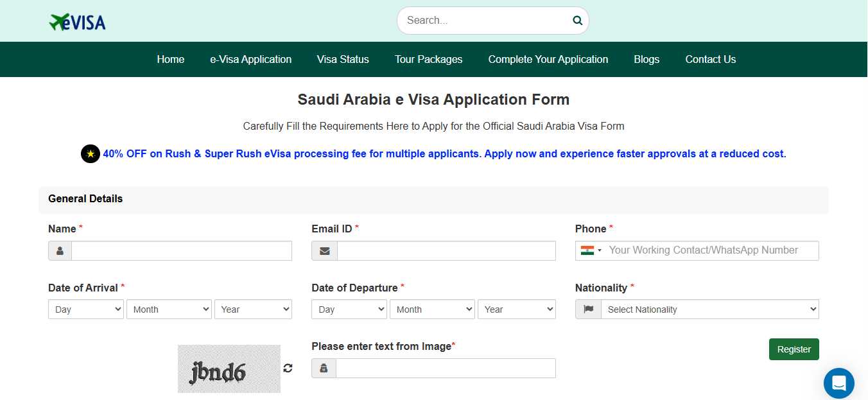
Task: Open the Visa Status page
Action: click(x=343, y=59)
